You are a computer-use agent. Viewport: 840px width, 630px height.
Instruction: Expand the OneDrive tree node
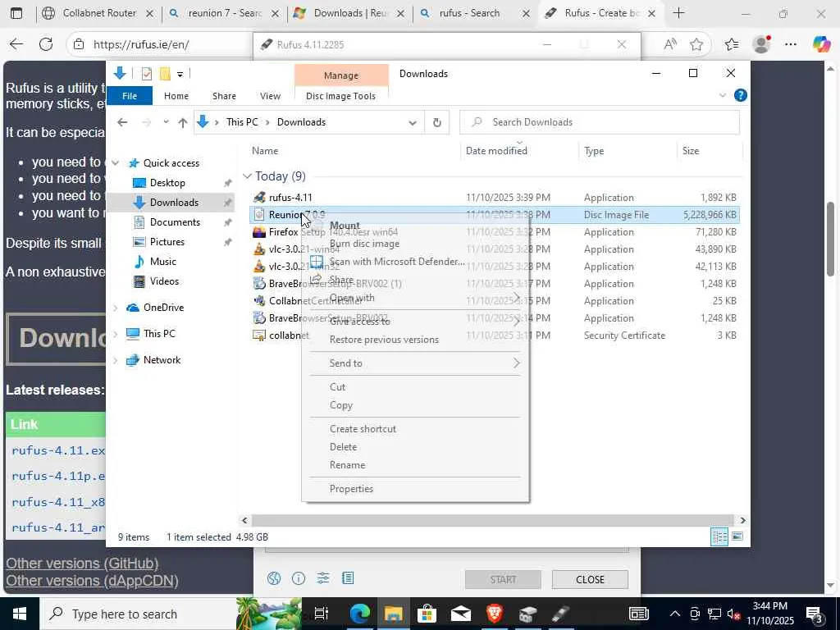click(x=115, y=308)
